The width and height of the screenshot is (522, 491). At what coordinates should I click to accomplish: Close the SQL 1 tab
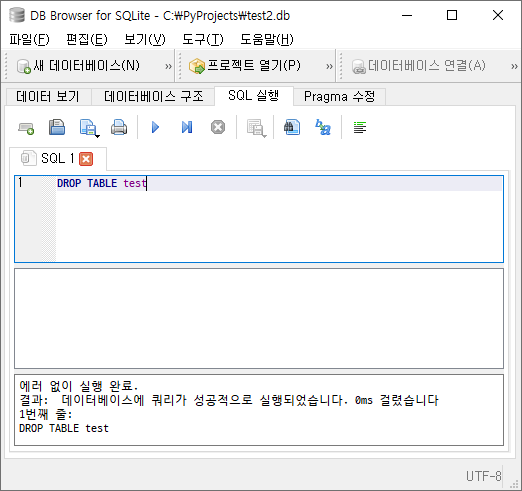pos(86,159)
